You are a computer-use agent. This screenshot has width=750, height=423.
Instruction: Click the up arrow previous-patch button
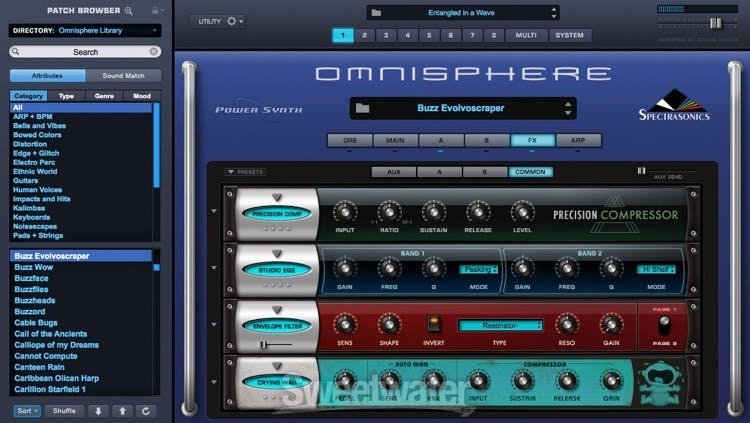(x=122, y=411)
